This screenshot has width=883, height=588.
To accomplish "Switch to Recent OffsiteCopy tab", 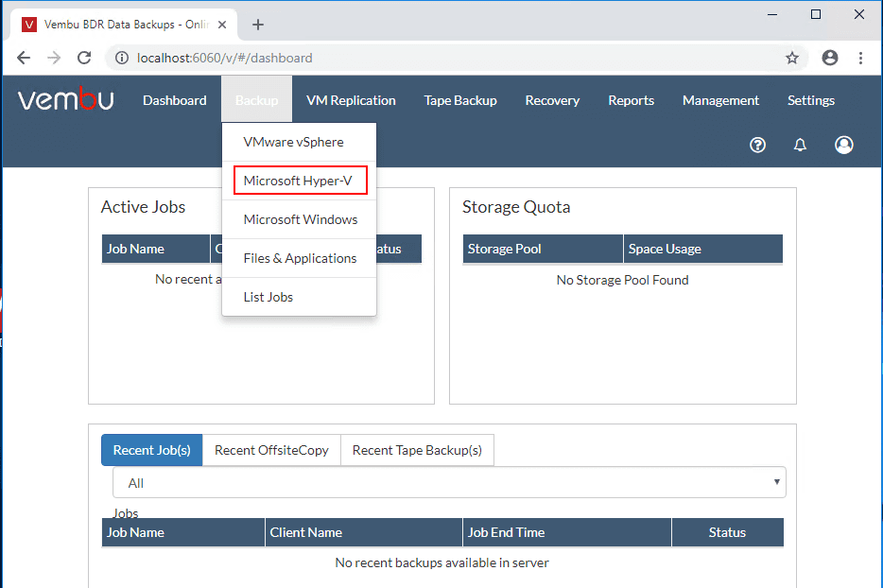I will [x=271, y=450].
